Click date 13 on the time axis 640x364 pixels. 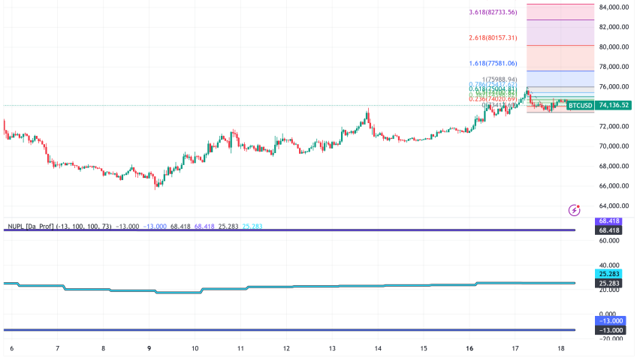tap(332, 349)
